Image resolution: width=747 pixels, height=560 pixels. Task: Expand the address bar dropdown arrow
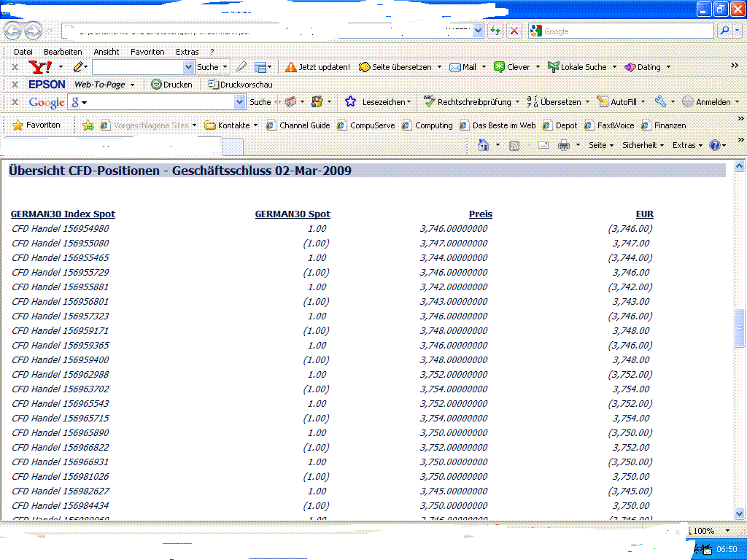point(478,31)
